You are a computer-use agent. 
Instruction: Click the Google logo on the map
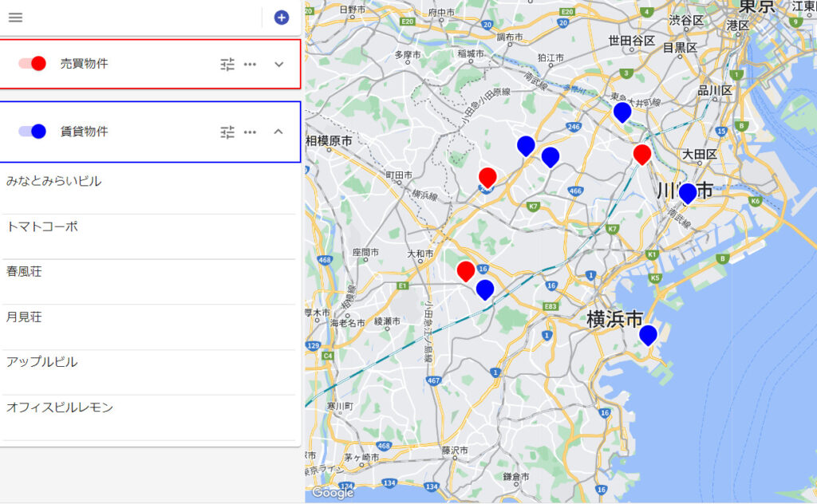click(x=334, y=493)
